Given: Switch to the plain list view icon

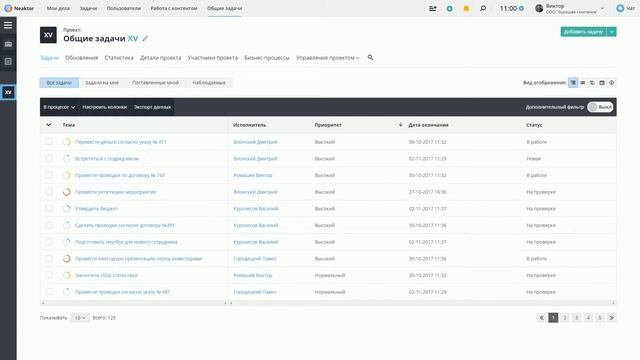Looking at the screenshot, I should (583, 83).
